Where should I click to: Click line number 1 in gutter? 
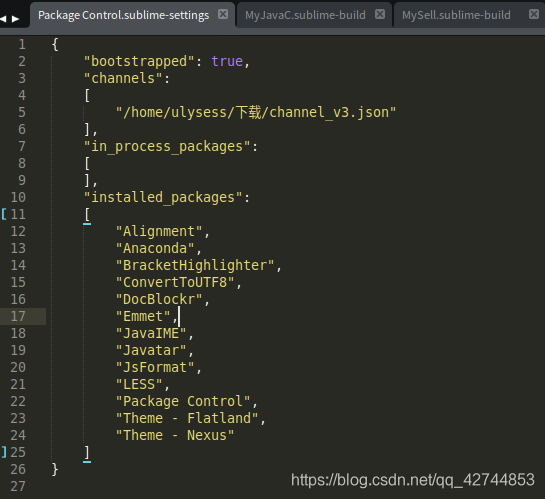(x=22, y=44)
